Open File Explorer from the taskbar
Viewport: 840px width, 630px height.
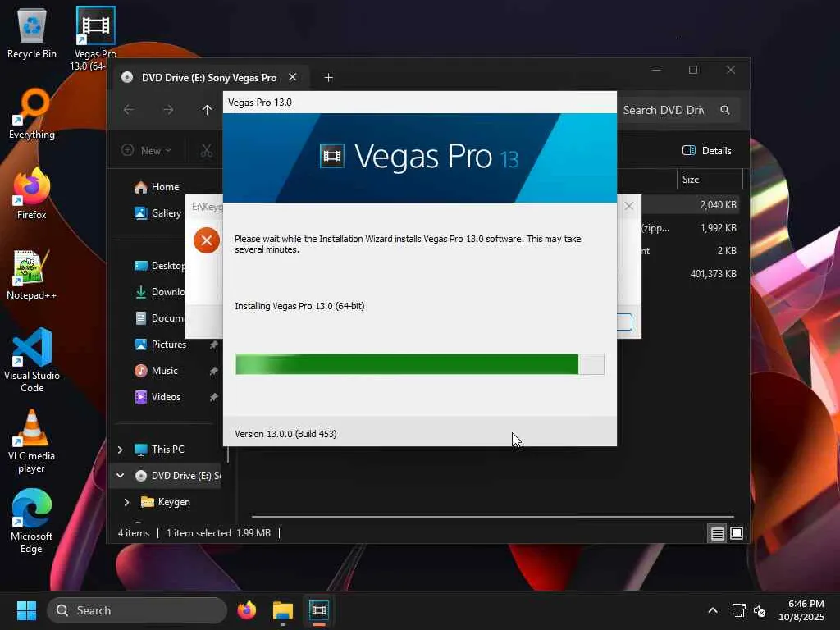[283, 610]
